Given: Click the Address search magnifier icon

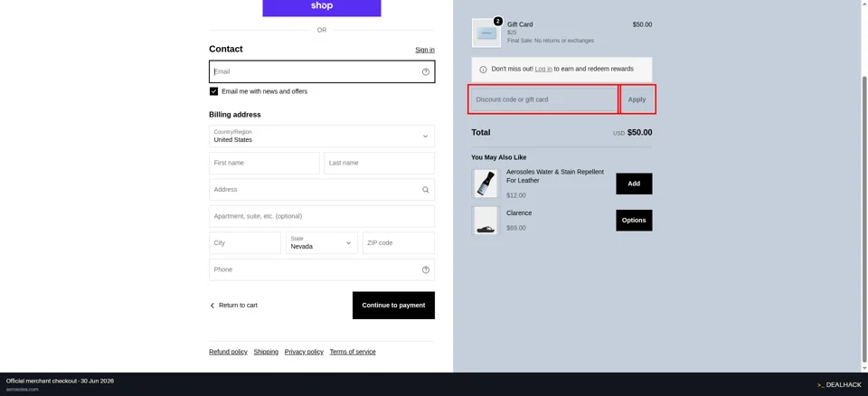Looking at the screenshot, I should coord(426,190).
